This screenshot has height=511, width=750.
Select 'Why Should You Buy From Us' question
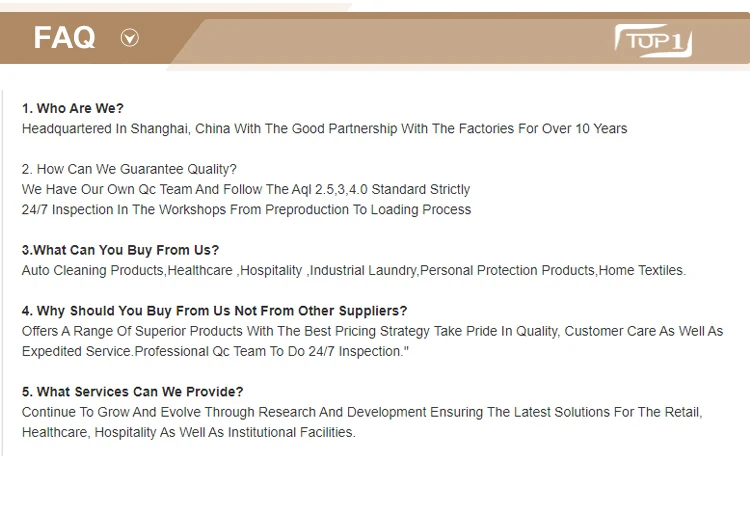pyautogui.click(x=214, y=311)
